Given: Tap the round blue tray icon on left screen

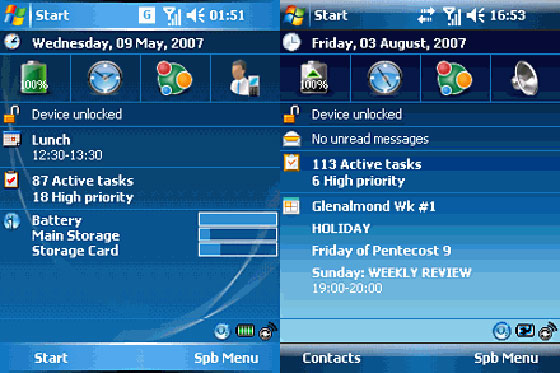Looking at the screenshot, I should pyautogui.click(x=222, y=331).
